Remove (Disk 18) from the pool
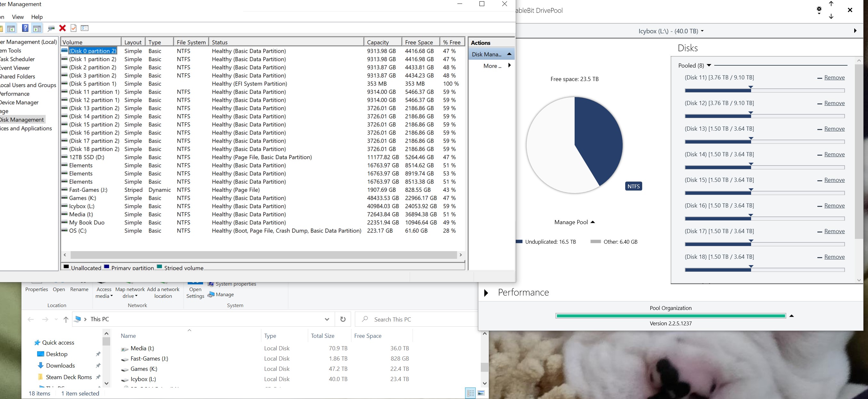This screenshot has height=399, width=868. 834,257
